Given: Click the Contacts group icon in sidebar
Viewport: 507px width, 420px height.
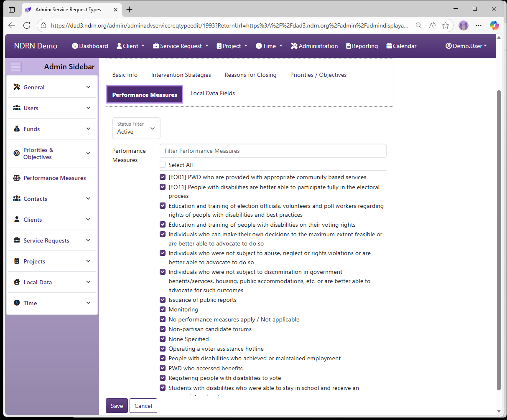Looking at the screenshot, I should point(17,198).
